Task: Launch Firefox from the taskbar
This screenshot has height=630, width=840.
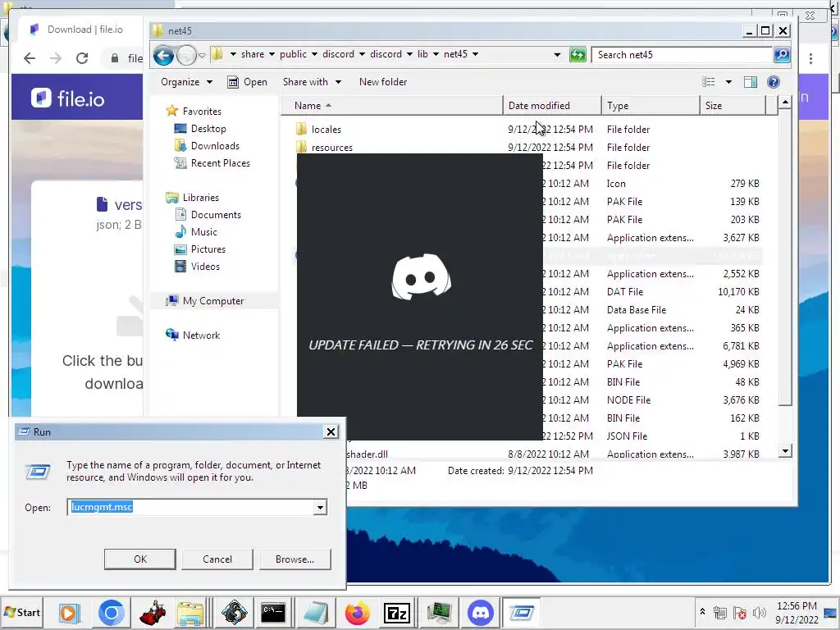Action: [358, 612]
